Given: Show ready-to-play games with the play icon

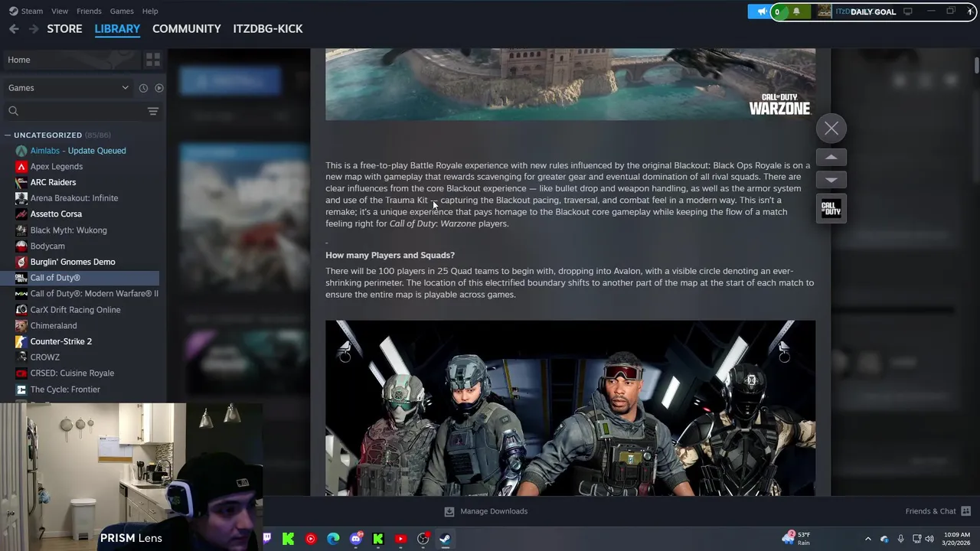Looking at the screenshot, I should [x=159, y=88].
